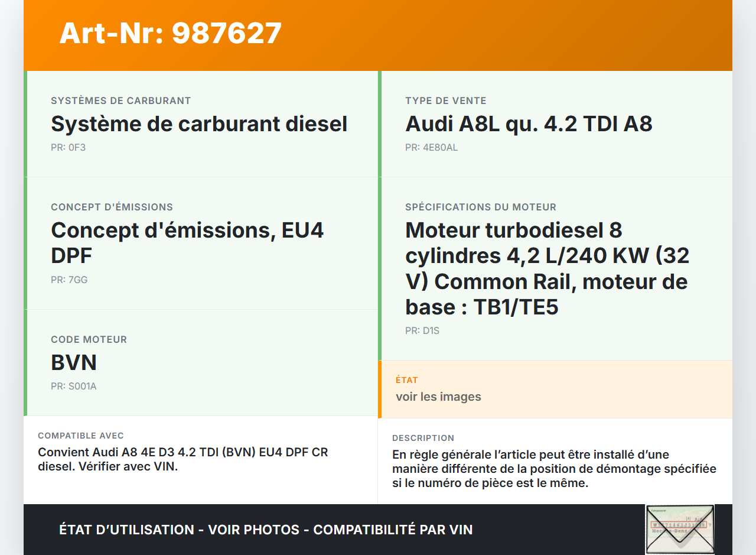Select the 'En règle générale' description paragraph
Screen dimensions: 756x555
[x=554, y=469]
